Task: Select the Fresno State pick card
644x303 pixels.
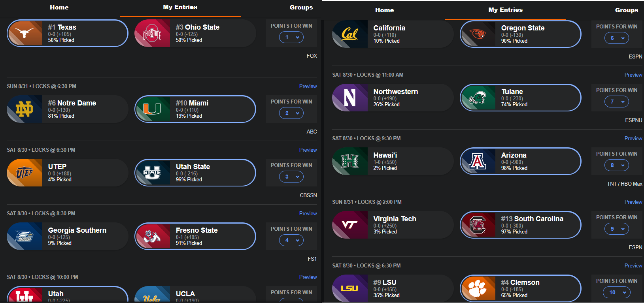Action: (x=195, y=236)
